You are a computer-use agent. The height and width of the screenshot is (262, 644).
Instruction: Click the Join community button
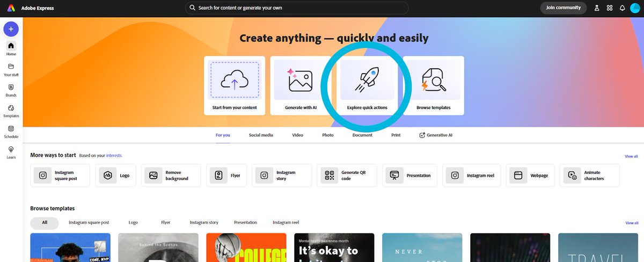[x=563, y=8]
